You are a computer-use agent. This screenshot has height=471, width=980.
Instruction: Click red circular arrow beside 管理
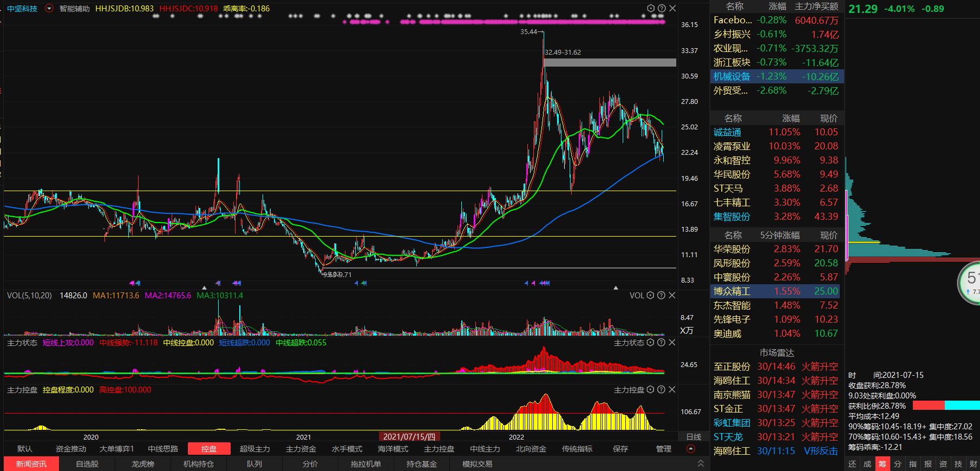(x=690, y=449)
